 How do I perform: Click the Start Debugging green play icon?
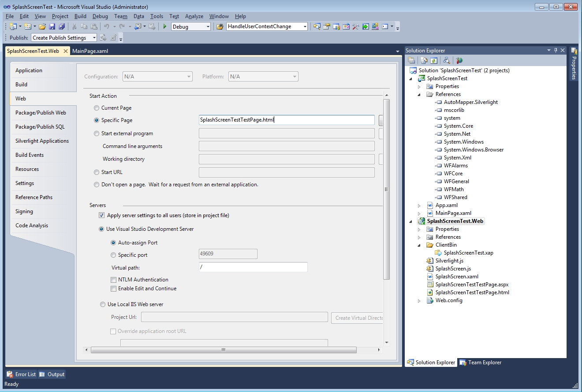tap(164, 27)
